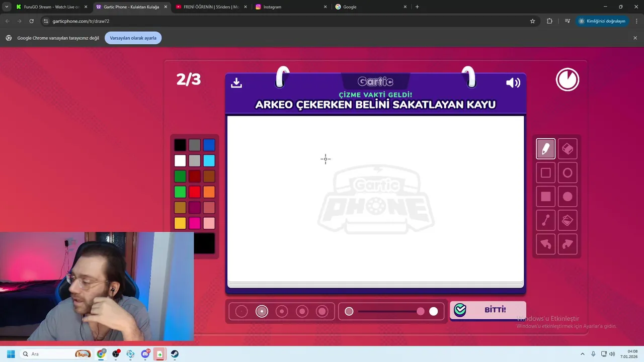Viewport: 644px width, 362px height.
Task: Open the volume control in the system tray
Action: click(x=612, y=354)
